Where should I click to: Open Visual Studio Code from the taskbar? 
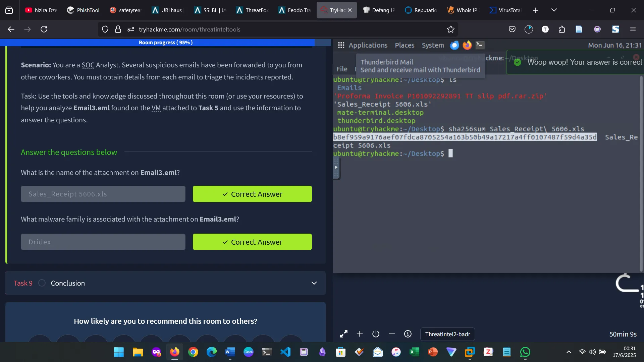pos(285,352)
